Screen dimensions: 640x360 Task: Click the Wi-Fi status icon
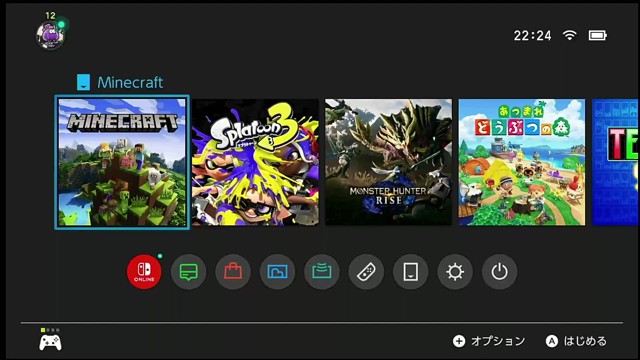[x=569, y=36]
